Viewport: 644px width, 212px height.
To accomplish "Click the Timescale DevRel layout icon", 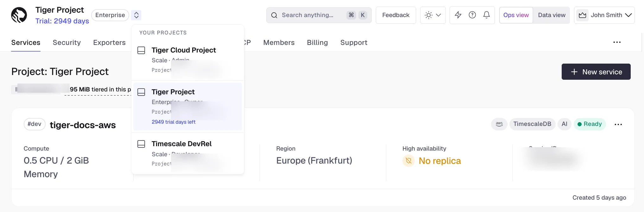I will coord(141,144).
